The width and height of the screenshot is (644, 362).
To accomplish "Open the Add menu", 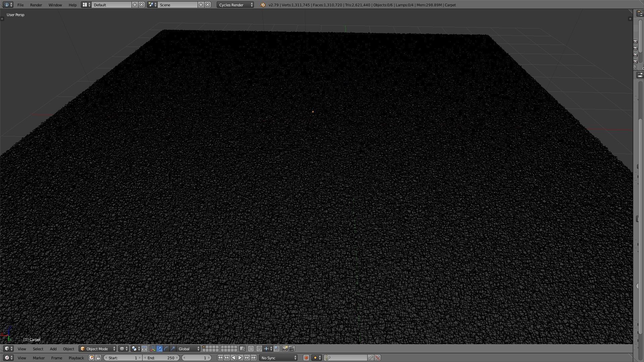I will 53,349.
